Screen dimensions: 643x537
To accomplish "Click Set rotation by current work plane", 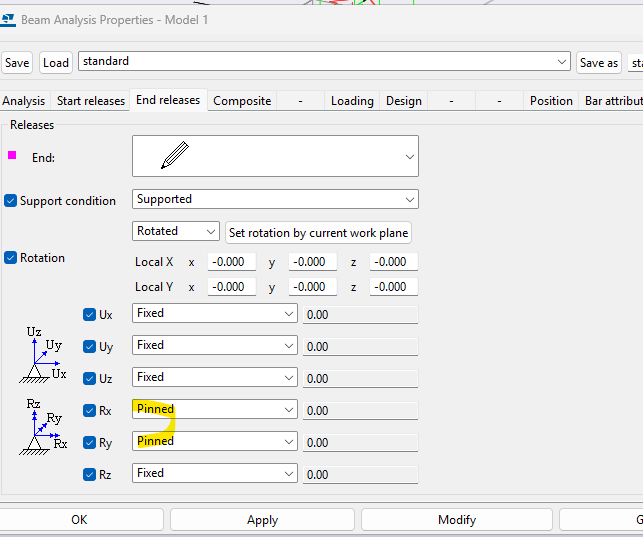I will [318, 233].
